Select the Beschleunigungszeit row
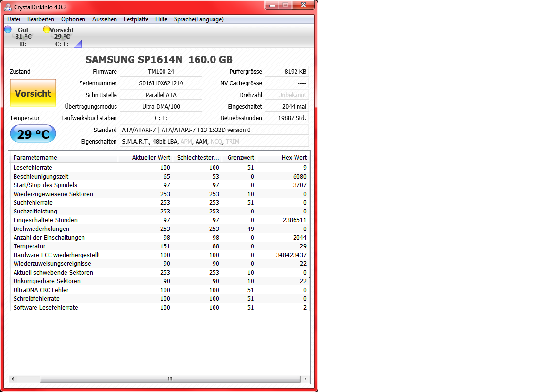 [x=159, y=177]
